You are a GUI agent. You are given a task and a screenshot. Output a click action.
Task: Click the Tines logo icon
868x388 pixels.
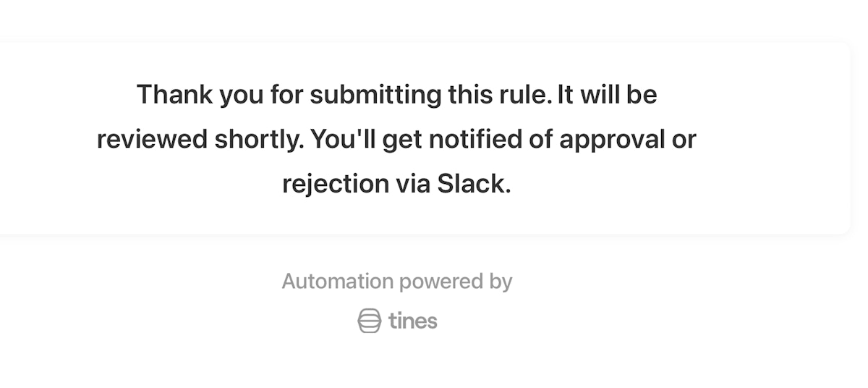(x=369, y=320)
